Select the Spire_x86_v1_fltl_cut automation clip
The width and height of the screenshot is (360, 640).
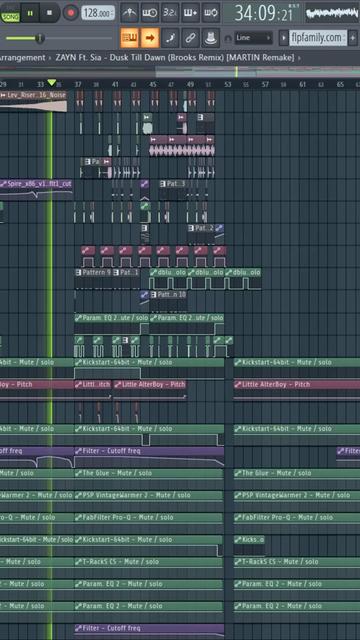[36, 190]
